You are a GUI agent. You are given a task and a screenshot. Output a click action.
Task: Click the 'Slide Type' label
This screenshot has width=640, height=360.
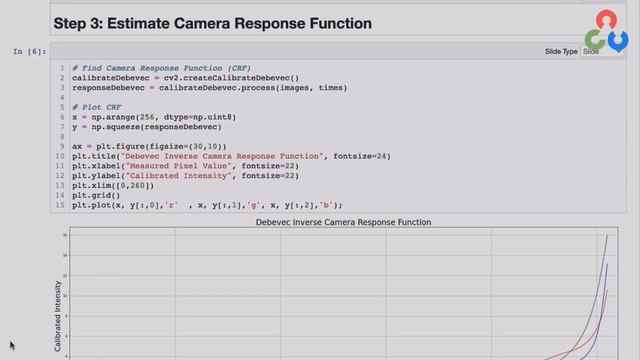pyautogui.click(x=561, y=51)
